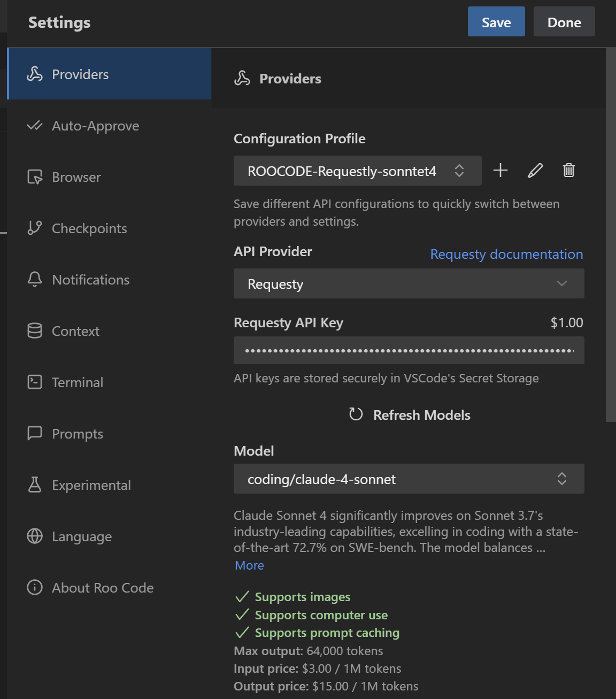Click the profile selector up-down arrows
616x699 pixels.
coord(459,171)
